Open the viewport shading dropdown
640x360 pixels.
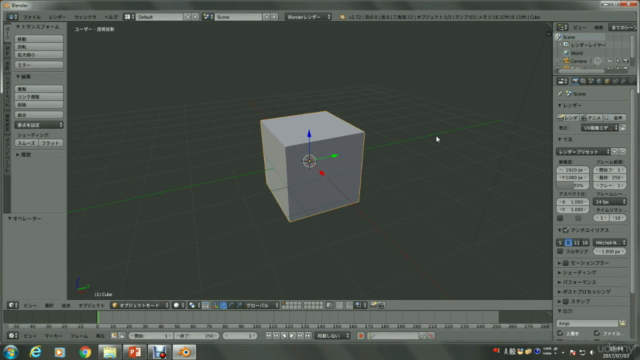[x=179, y=305]
